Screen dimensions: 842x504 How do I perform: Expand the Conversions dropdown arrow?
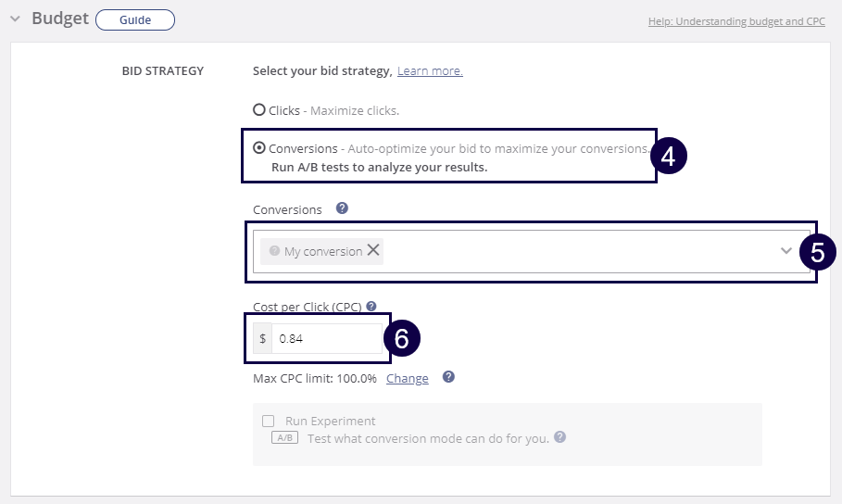click(786, 251)
